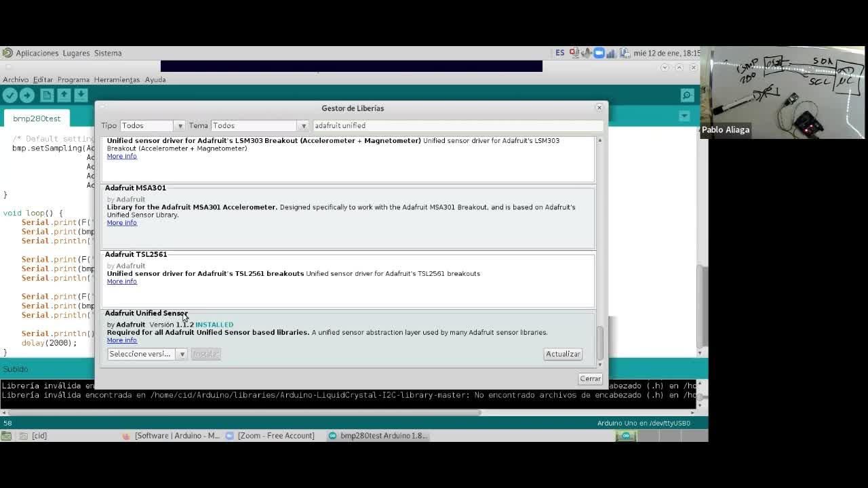Click the Pablo Aliaga video thumbnail
The image size is (868, 488).
pos(783,92)
